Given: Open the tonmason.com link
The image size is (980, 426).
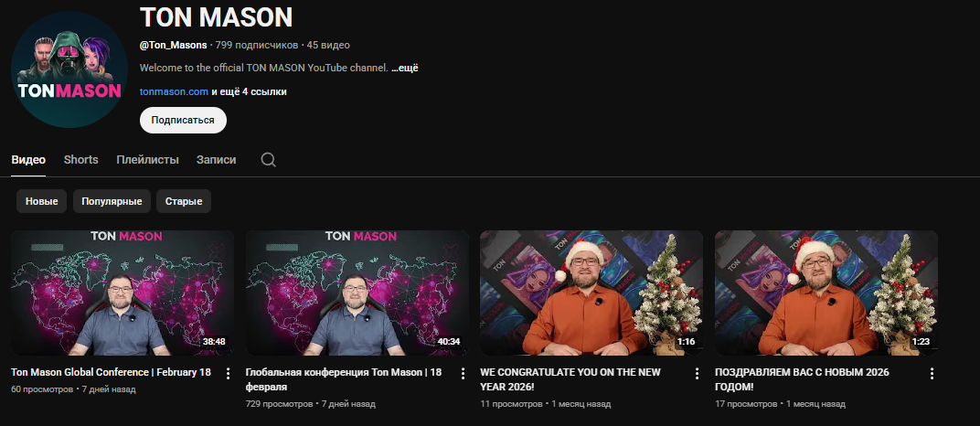Looking at the screenshot, I should click(x=174, y=91).
